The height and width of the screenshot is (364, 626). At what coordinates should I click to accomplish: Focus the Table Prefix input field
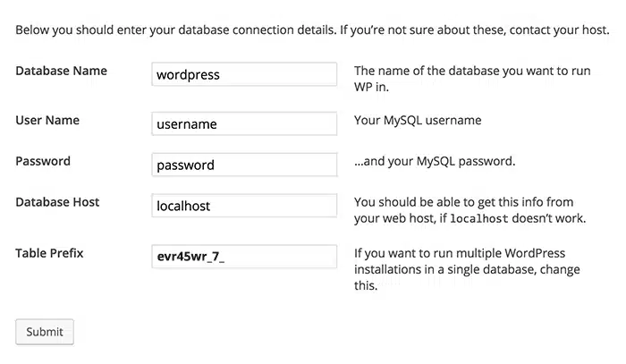click(244, 257)
